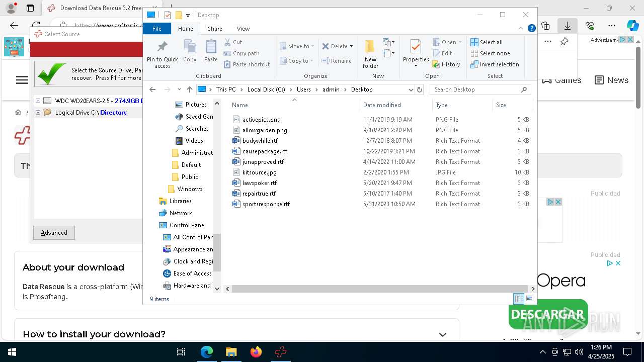The height and width of the screenshot is (362, 644).
Task: Open Firefox from taskbar
Action: [x=256, y=352]
